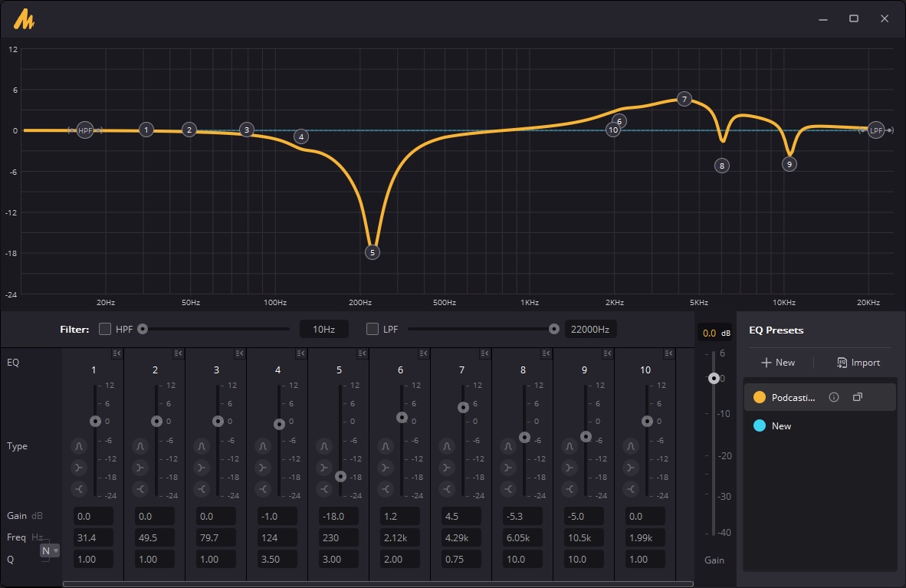The image size is (906, 588).
Task: Set band 5 to high-shelf filter type
Action: click(x=324, y=488)
